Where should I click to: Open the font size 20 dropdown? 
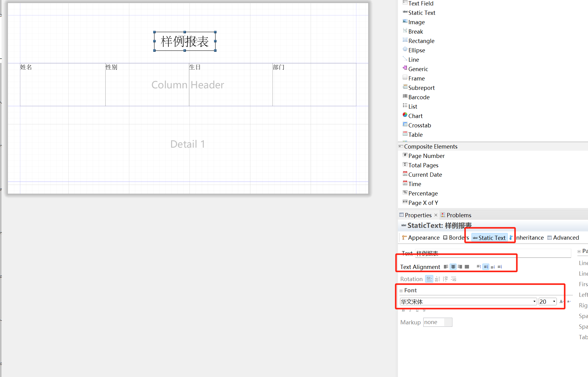(554, 301)
